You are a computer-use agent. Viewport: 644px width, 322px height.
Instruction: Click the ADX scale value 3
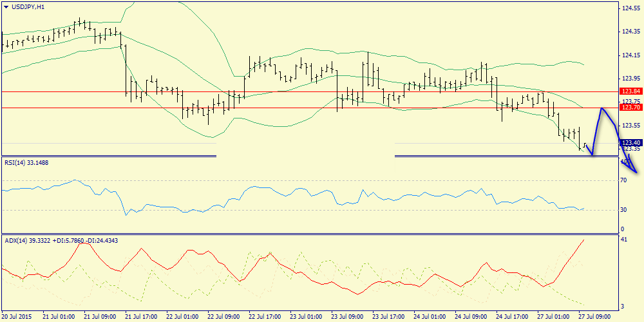point(623,306)
